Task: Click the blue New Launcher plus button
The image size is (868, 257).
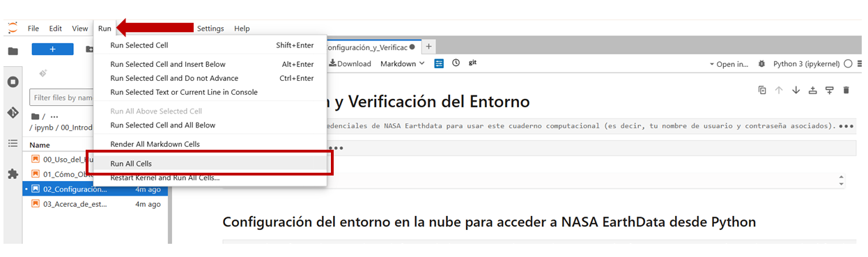Action: coord(52,49)
